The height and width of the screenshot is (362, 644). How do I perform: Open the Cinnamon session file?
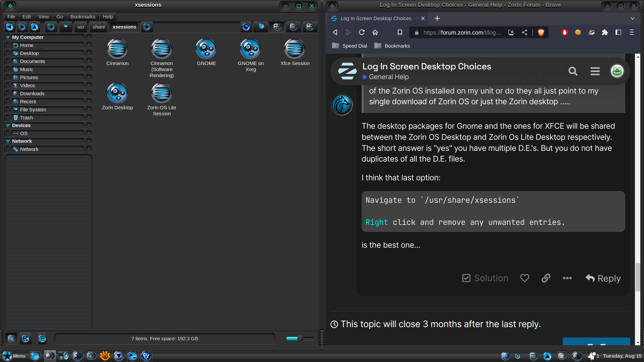click(x=117, y=52)
